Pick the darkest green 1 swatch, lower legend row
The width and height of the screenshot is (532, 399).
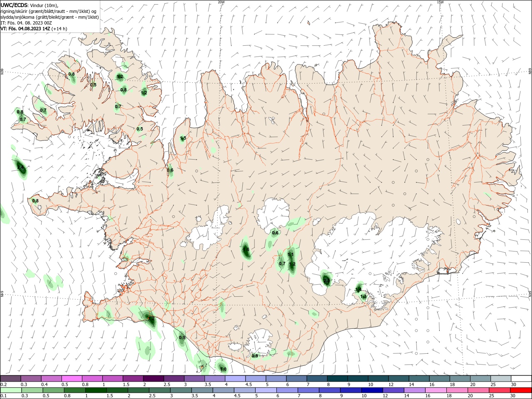pos(96,390)
